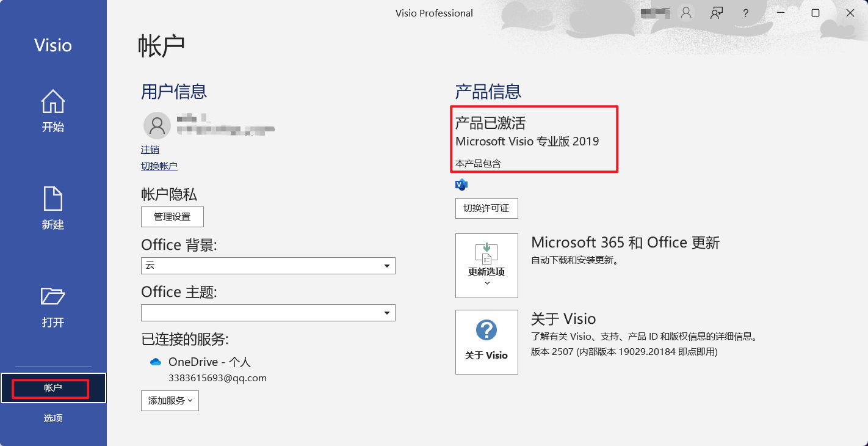Click the text Microsoft Visio 专业版 2019
Viewport: 868px width, 446px height.
[x=527, y=142]
